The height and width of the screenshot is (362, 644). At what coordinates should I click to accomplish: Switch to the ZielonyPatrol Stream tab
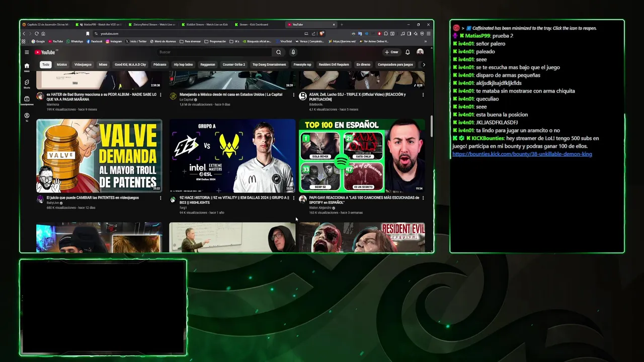coord(151,25)
